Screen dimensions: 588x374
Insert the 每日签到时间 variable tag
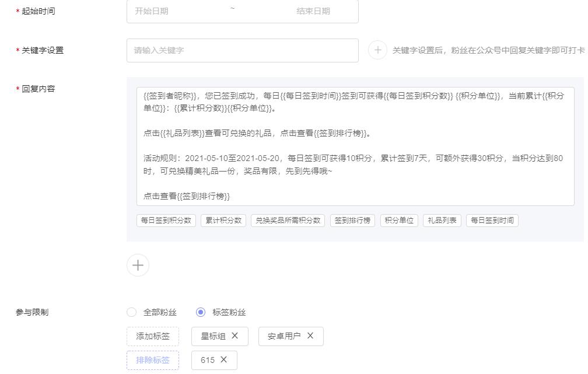click(492, 221)
